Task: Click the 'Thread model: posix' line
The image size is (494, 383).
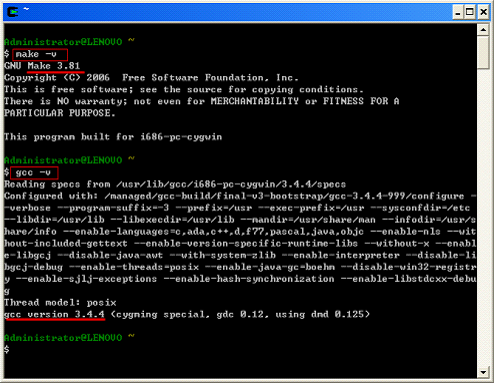Action: 60,303
